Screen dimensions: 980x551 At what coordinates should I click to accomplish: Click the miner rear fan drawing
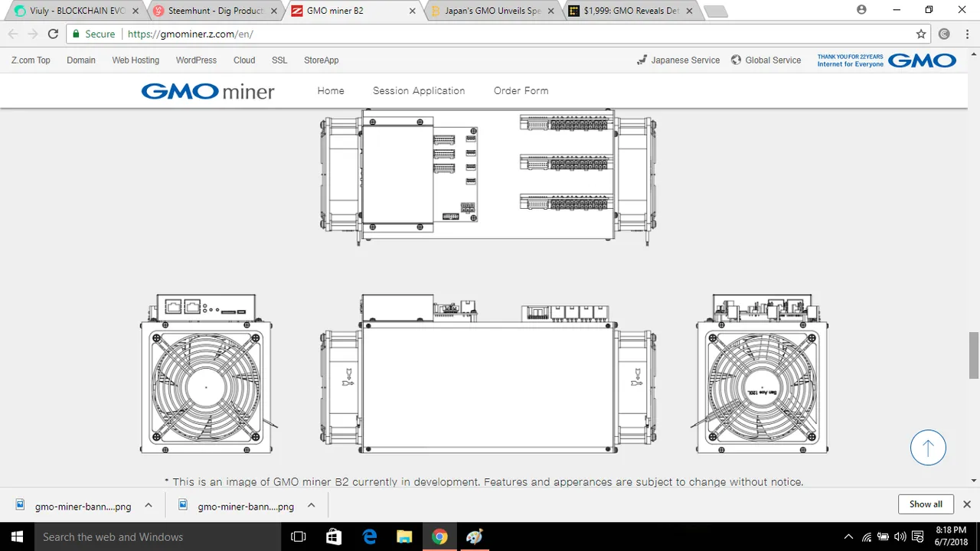point(760,374)
